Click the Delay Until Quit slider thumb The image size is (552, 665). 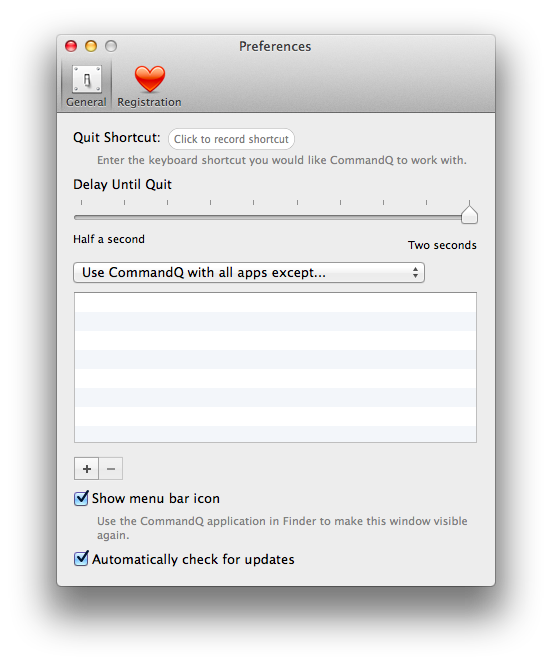coord(469,215)
